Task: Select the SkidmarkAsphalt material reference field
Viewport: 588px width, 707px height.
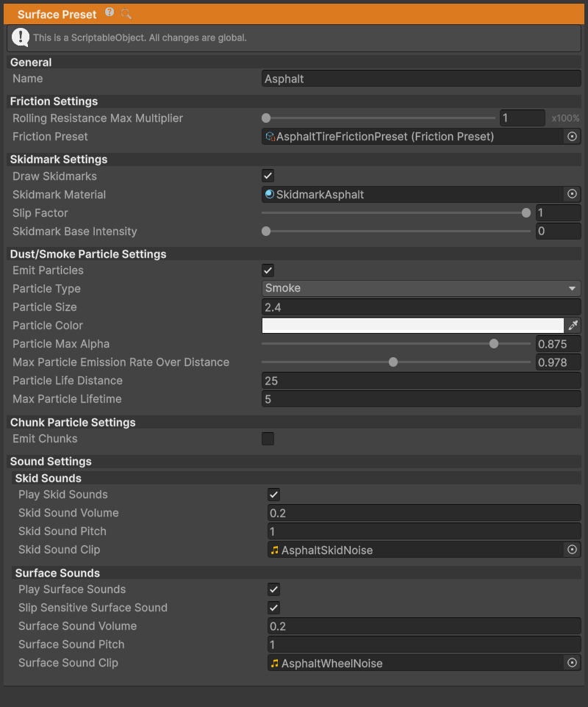Action: point(412,194)
